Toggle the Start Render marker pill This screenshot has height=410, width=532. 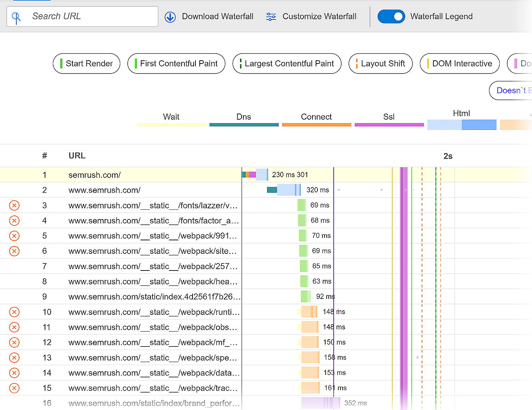(87, 64)
